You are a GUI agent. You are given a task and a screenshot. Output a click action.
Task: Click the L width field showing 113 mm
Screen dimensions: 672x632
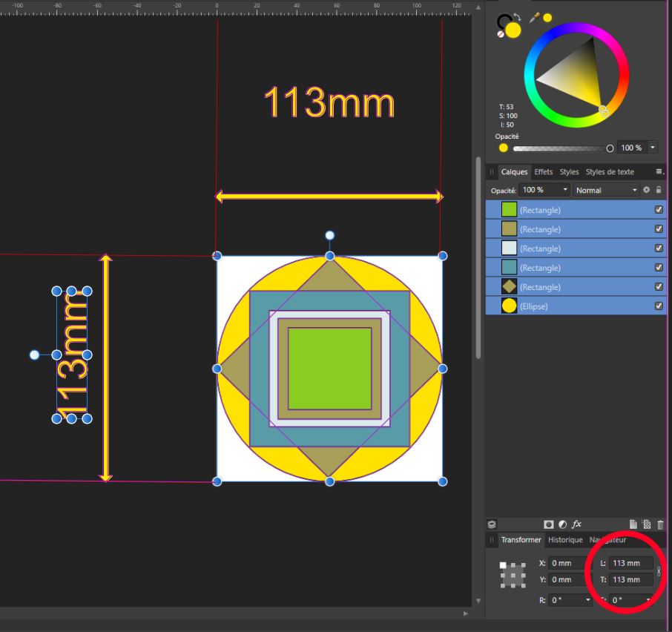click(631, 563)
